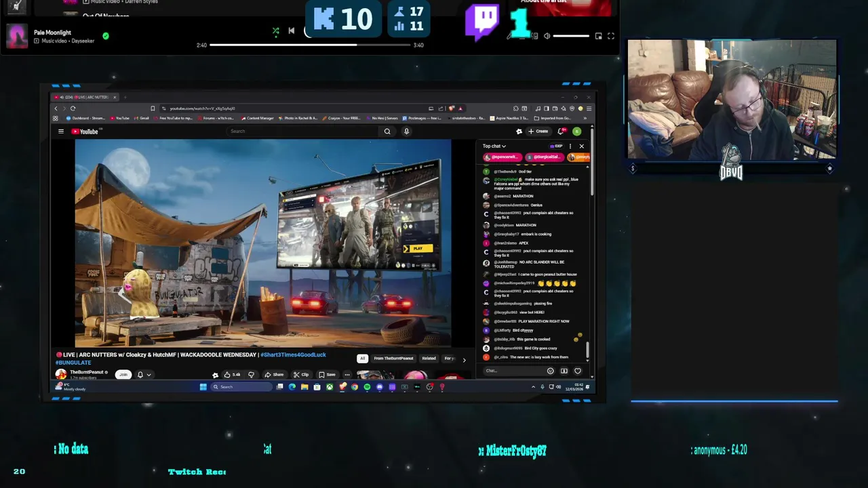Select the From TheBurntPeanut chip
The width and height of the screenshot is (868, 488).
pyautogui.click(x=393, y=358)
